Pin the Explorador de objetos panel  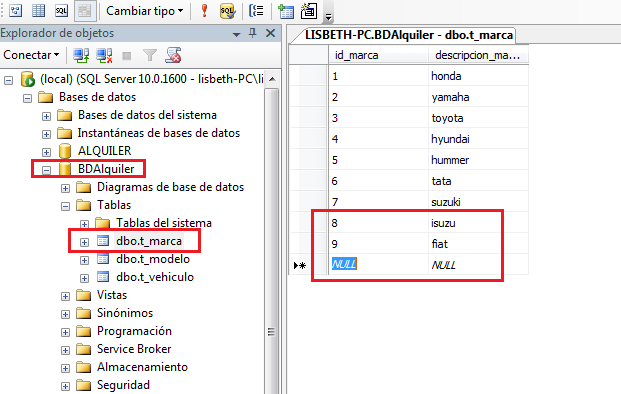click(x=253, y=33)
